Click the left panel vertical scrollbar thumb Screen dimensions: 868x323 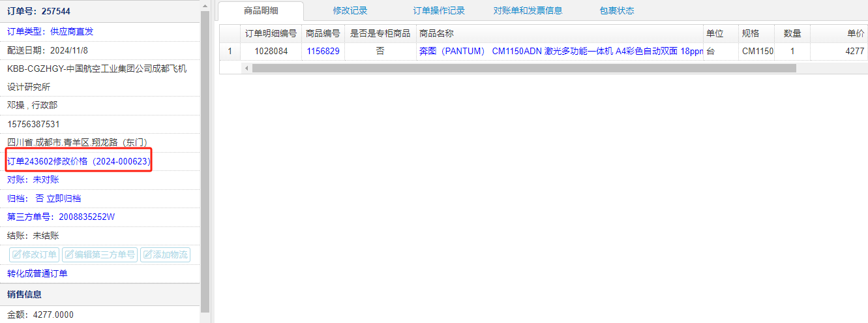(205, 162)
